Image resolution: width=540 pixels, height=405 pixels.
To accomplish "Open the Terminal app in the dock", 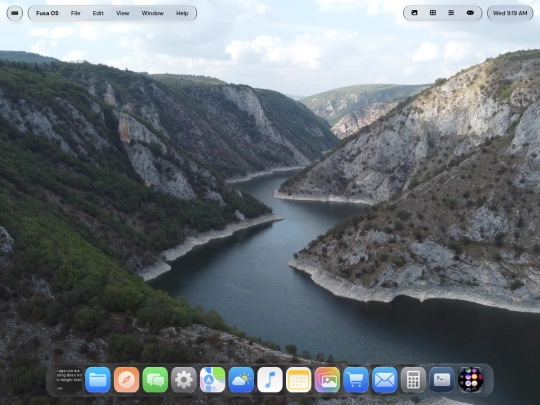I will pyautogui.click(x=442, y=380).
